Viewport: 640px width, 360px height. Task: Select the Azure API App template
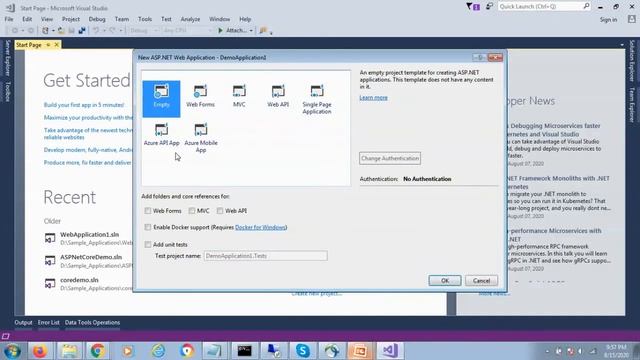161,135
